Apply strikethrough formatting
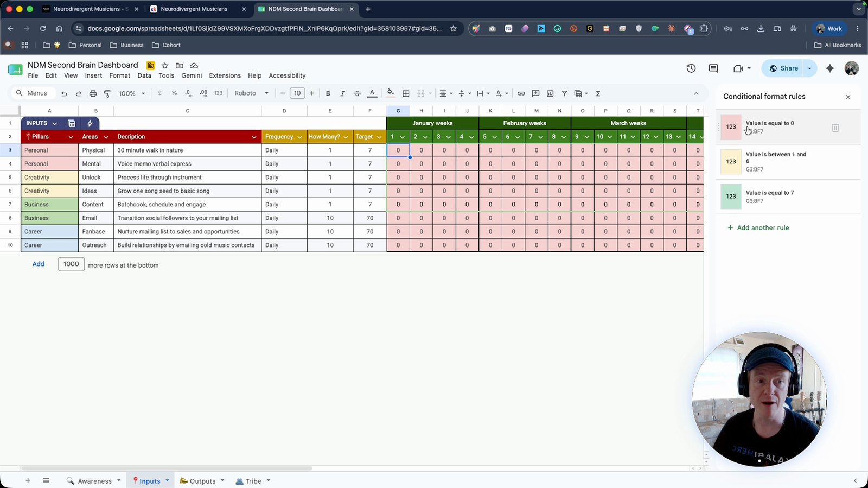This screenshot has width=868, height=488. tap(357, 93)
